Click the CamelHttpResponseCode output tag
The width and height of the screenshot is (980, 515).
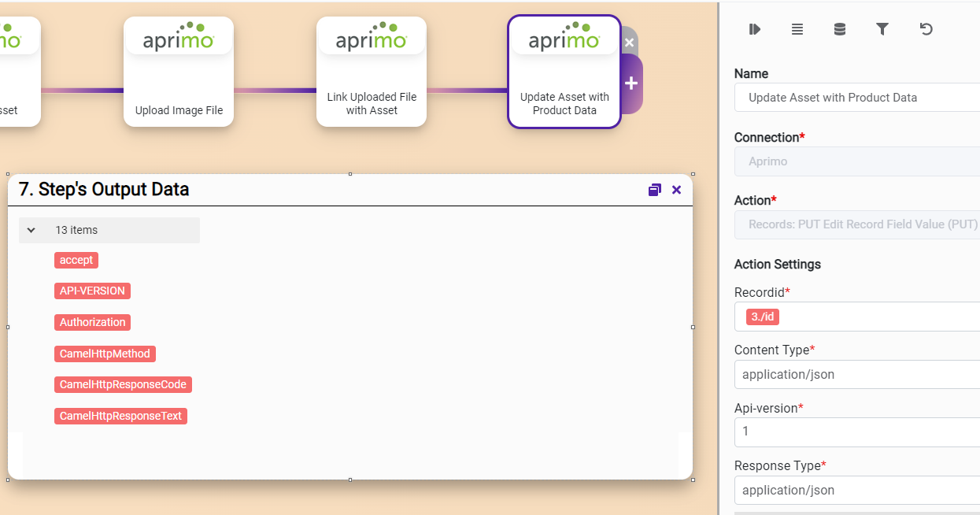(123, 384)
